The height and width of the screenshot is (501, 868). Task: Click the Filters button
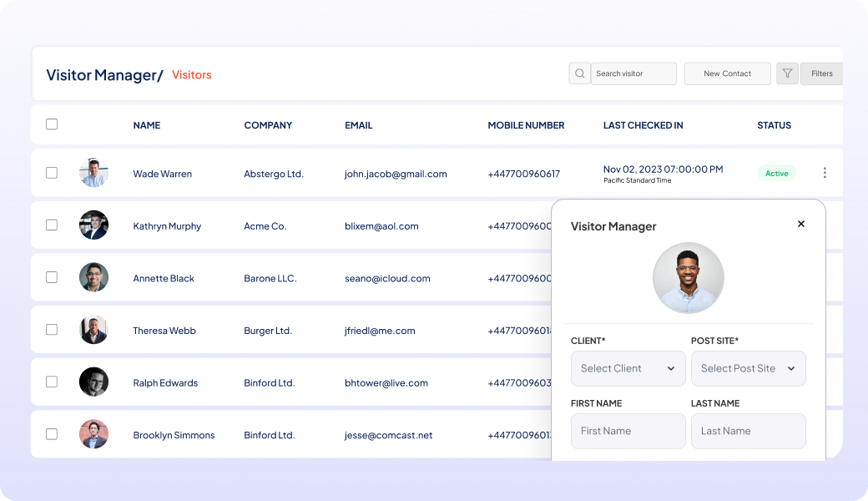click(822, 73)
